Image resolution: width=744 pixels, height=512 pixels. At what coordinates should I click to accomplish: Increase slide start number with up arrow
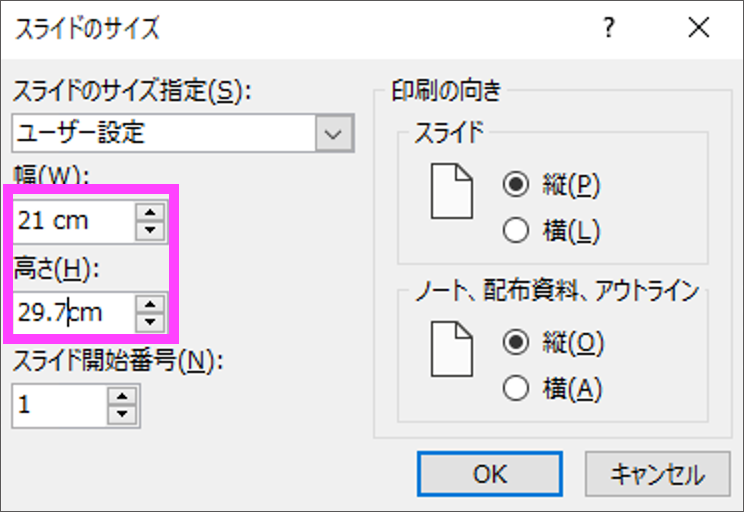pos(123,396)
